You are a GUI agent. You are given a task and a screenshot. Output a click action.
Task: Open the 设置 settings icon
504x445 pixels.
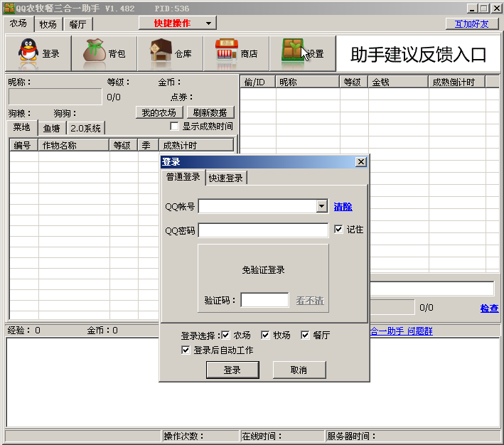(302, 53)
